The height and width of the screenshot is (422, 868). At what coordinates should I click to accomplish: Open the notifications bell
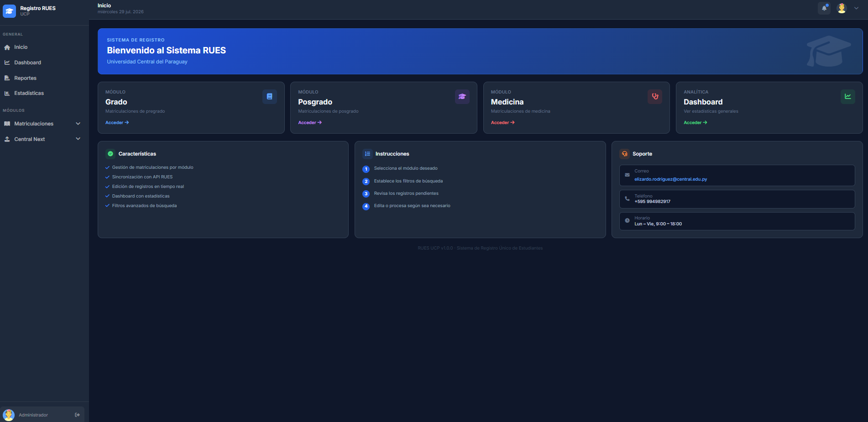click(824, 8)
